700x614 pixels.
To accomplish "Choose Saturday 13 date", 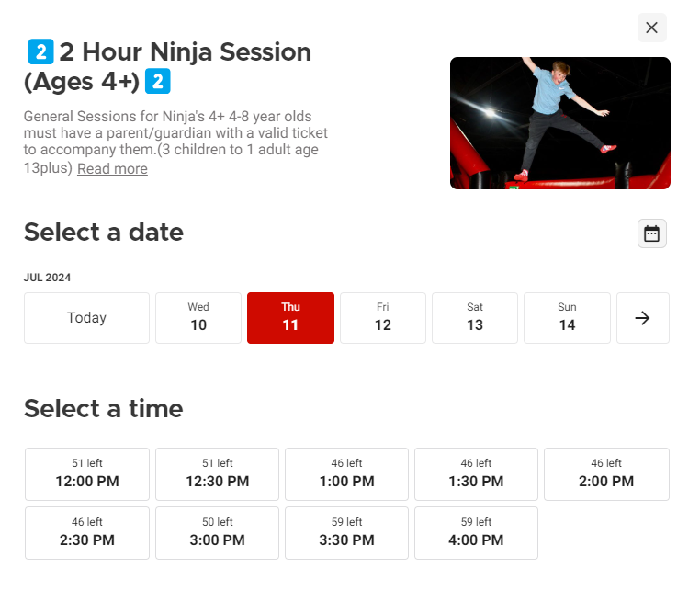I will [x=475, y=318].
